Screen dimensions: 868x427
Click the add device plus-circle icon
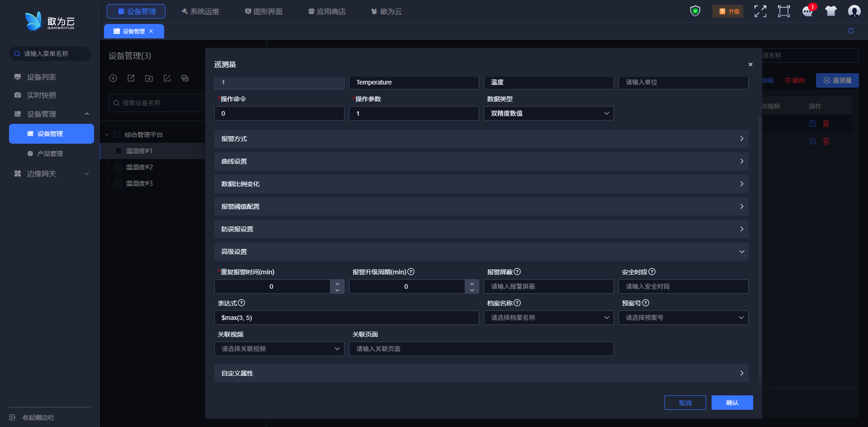pyautogui.click(x=113, y=78)
